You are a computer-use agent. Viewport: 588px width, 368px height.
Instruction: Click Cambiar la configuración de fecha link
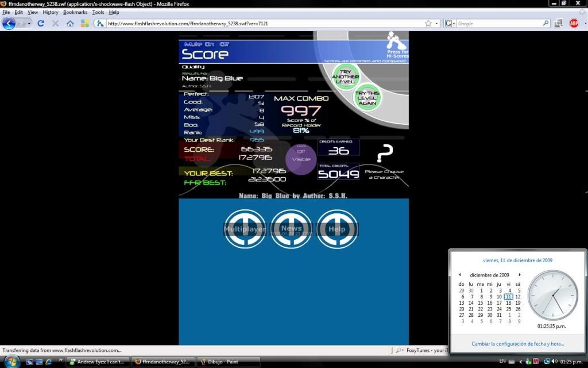pos(517,344)
